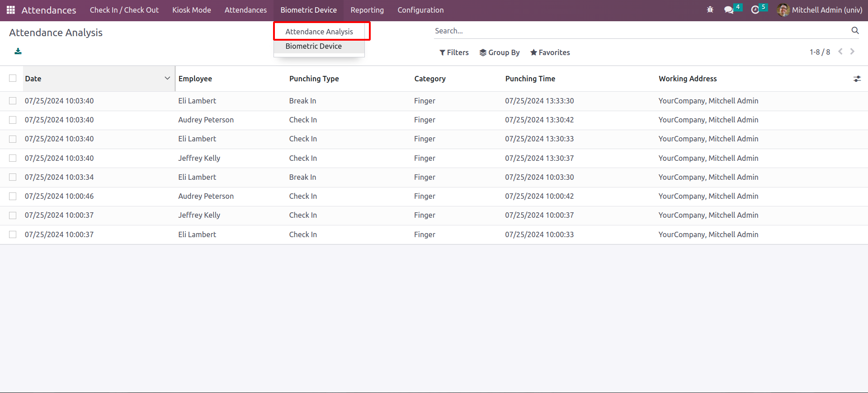This screenshot has height=393, width=868.
Task: Open record dated 07/25/2024 10:03:34
Action: [59, 177]
